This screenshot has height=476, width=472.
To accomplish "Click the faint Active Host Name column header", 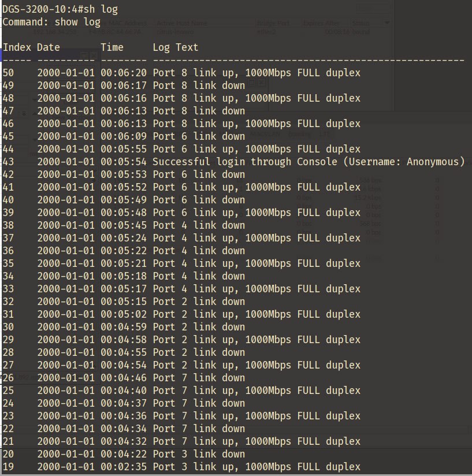I will pyautogui.click(x=182, y=23).
